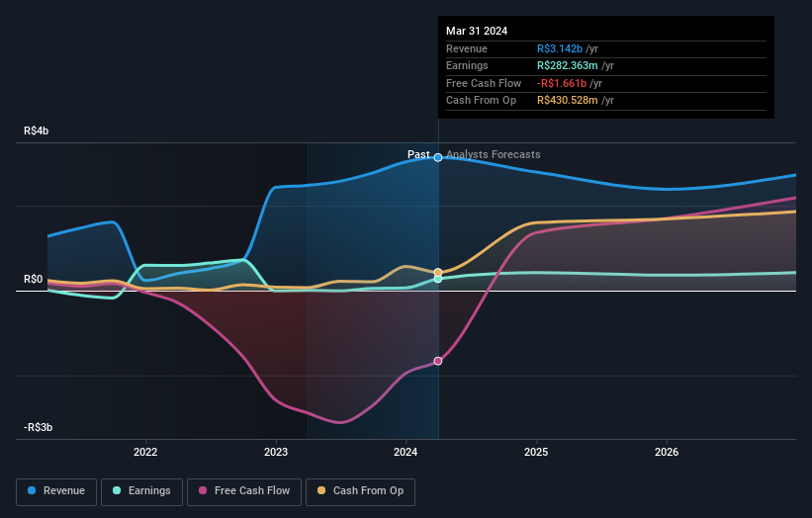Viewport: 812px width, 518px height.
Task: Click the -R$1.661b free cash flow value
Action: (x=562, y=83)
